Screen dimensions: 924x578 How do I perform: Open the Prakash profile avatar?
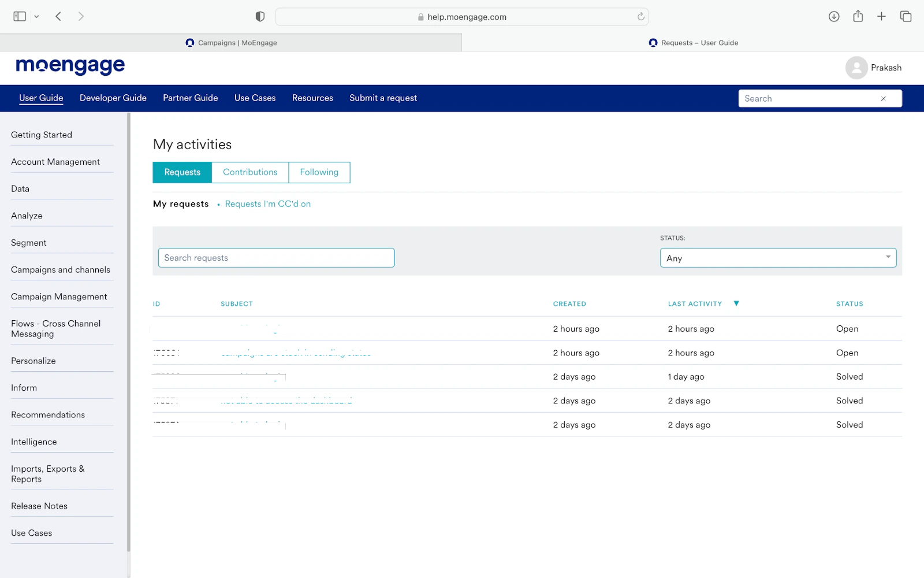pos(856,68)
